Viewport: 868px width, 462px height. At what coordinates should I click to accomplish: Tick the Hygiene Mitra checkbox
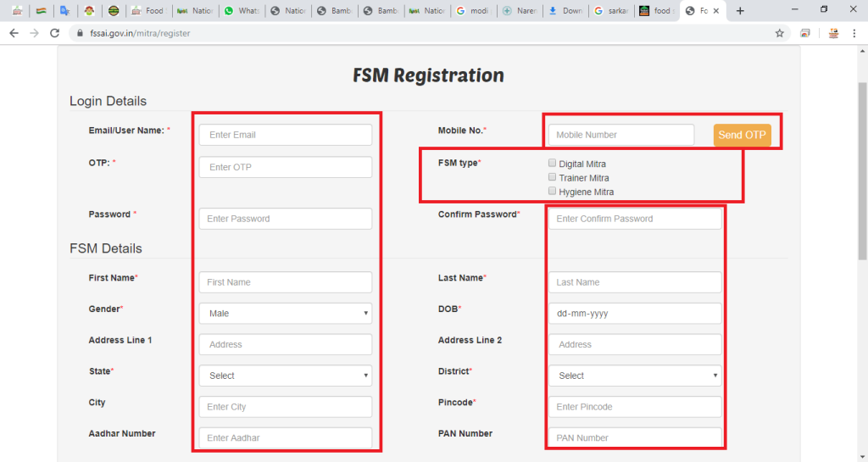click(x=552, y=191)
